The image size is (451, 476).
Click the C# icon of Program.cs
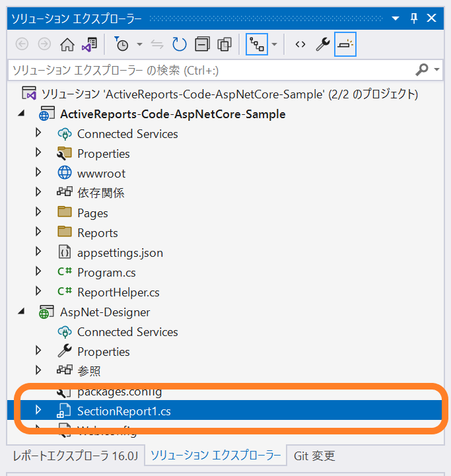pos(65,271)
